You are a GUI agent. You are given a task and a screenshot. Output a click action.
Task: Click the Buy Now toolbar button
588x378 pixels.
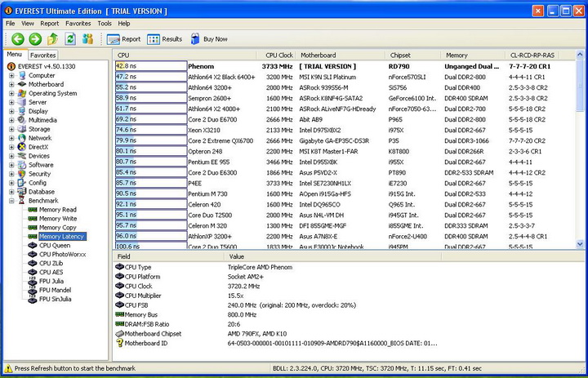tap(209, 39)
